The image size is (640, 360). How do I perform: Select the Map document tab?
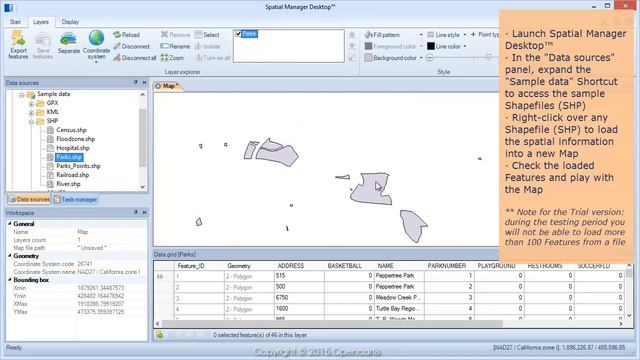[x=168, y=86]
